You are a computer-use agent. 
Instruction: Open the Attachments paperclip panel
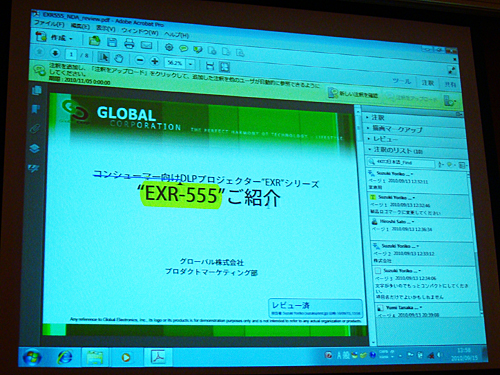click(x=35, y=129)
